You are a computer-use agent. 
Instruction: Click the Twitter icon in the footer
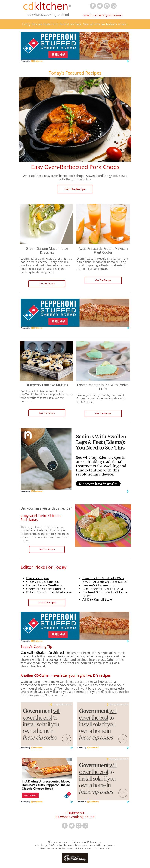point(72,825)
